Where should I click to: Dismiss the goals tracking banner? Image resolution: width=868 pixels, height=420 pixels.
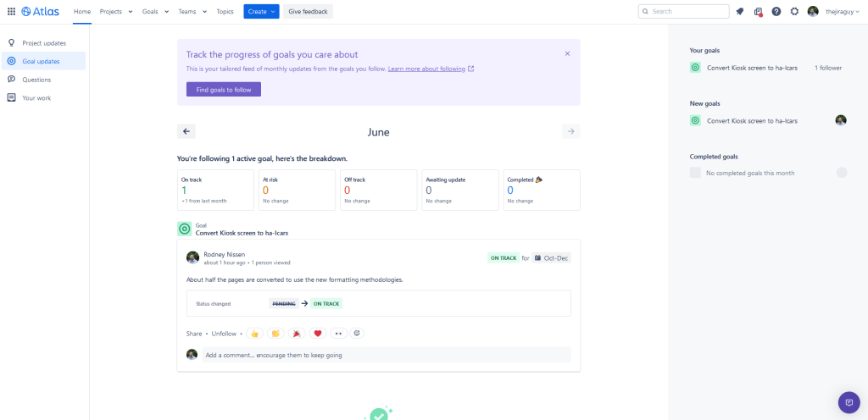tap(567, 53)
